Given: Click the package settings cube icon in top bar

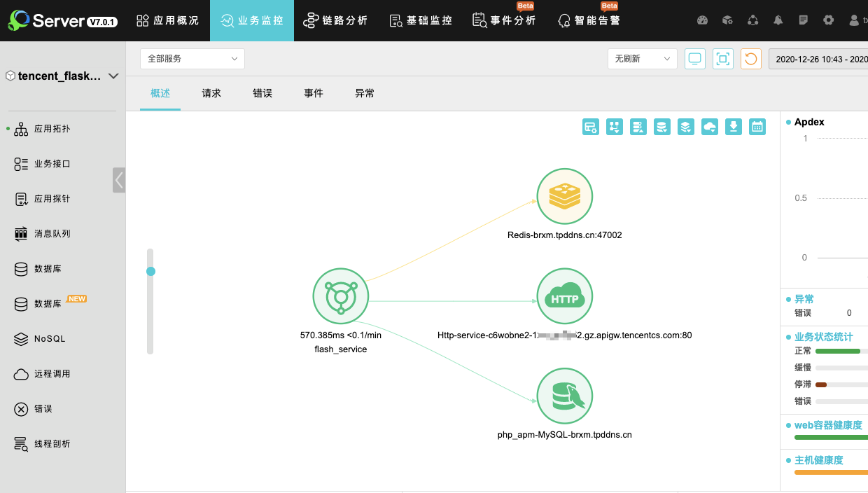Looking at the screenshot, I should click(x=728, y=20).
